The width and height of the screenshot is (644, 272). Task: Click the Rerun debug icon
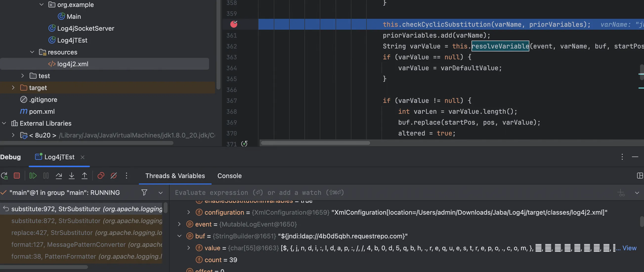pos(4,176)
